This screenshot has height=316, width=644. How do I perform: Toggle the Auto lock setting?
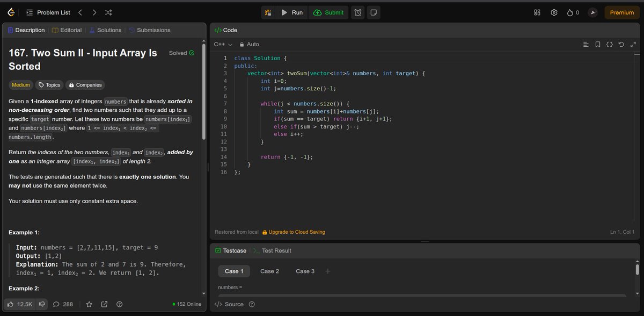tap(249, 44)
